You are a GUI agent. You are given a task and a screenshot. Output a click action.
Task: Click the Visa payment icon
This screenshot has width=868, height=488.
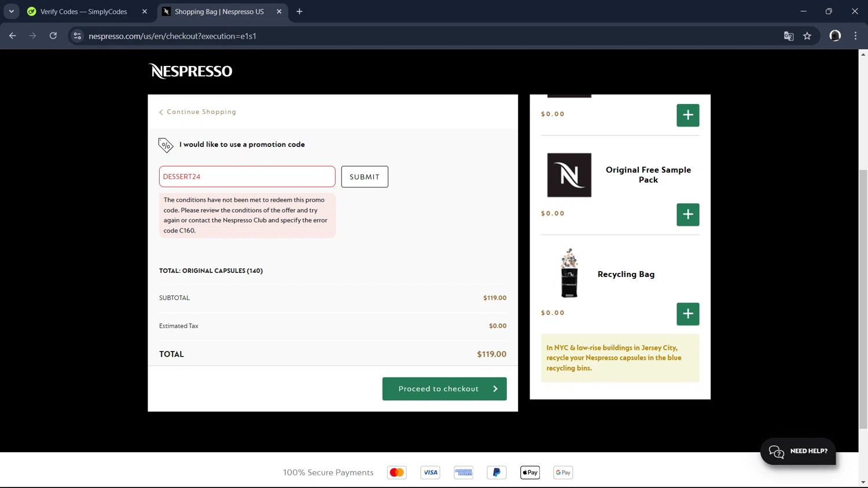click(x=430, y=472)
